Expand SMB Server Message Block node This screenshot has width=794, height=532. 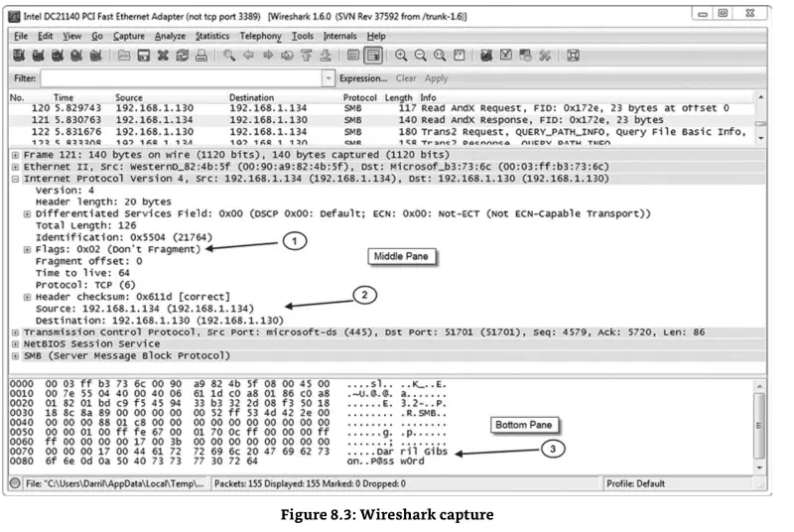[15, 356]
